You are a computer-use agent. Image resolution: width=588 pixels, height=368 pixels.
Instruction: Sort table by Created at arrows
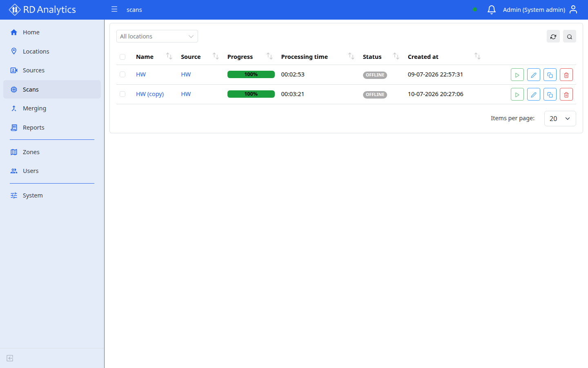(x=477, y=56)
